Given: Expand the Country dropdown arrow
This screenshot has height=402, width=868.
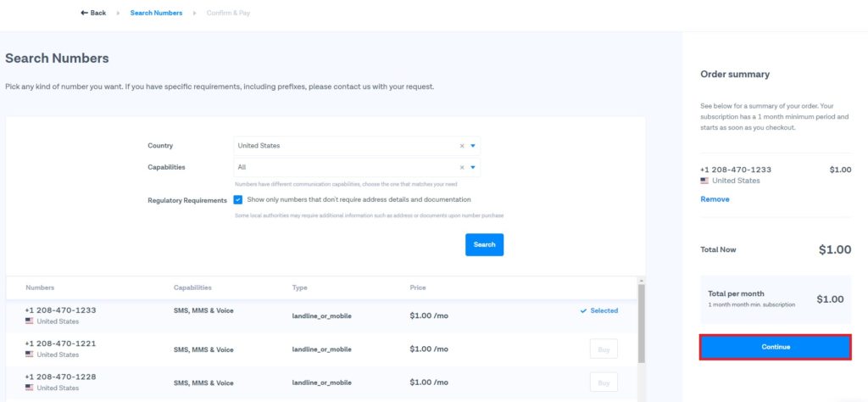Looking at the screenshot, I should 473,146.
